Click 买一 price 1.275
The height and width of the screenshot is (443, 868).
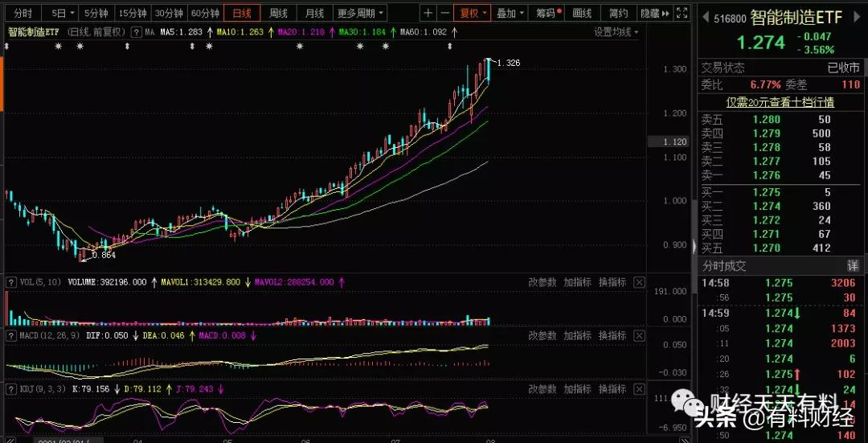(766, 192)
